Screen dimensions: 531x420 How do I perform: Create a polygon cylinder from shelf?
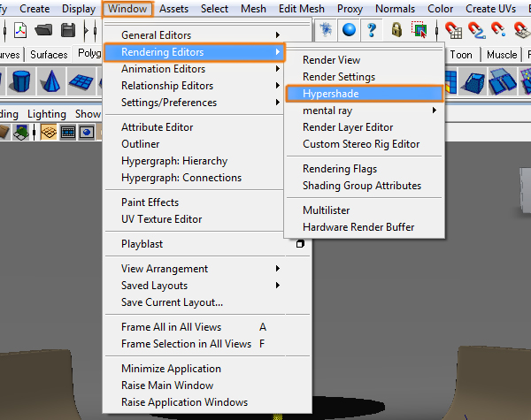pos(21,81)
